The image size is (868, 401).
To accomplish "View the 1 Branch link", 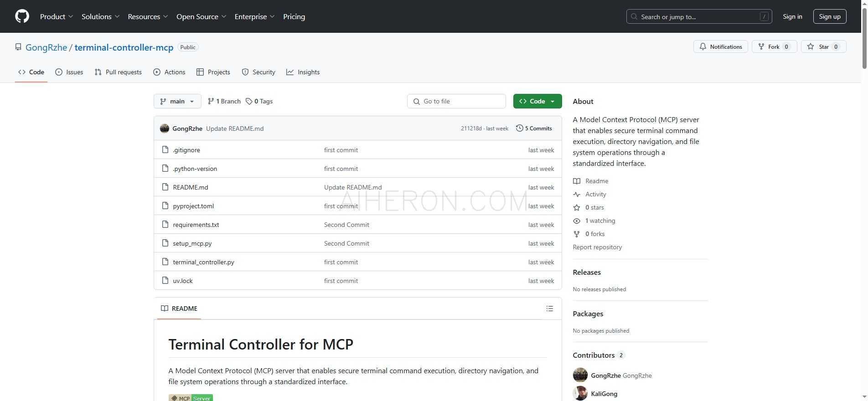I will (x=224, y=101).
